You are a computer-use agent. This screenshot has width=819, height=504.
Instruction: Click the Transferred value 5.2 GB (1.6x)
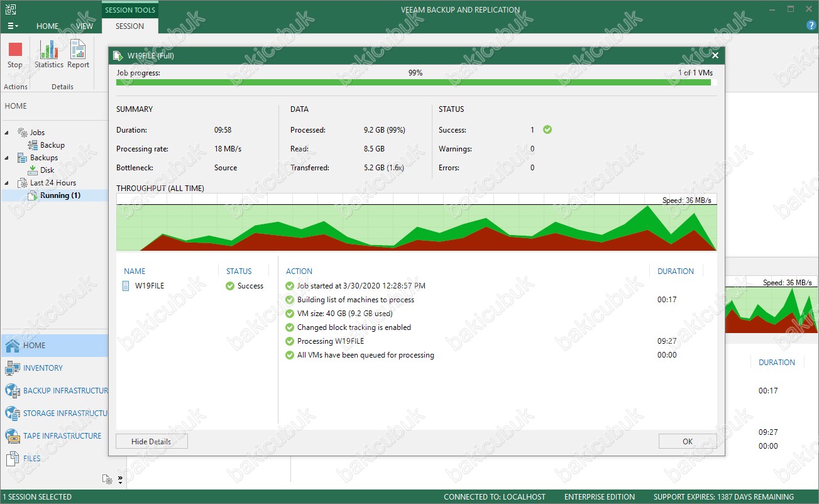click(x=383, y=168)
